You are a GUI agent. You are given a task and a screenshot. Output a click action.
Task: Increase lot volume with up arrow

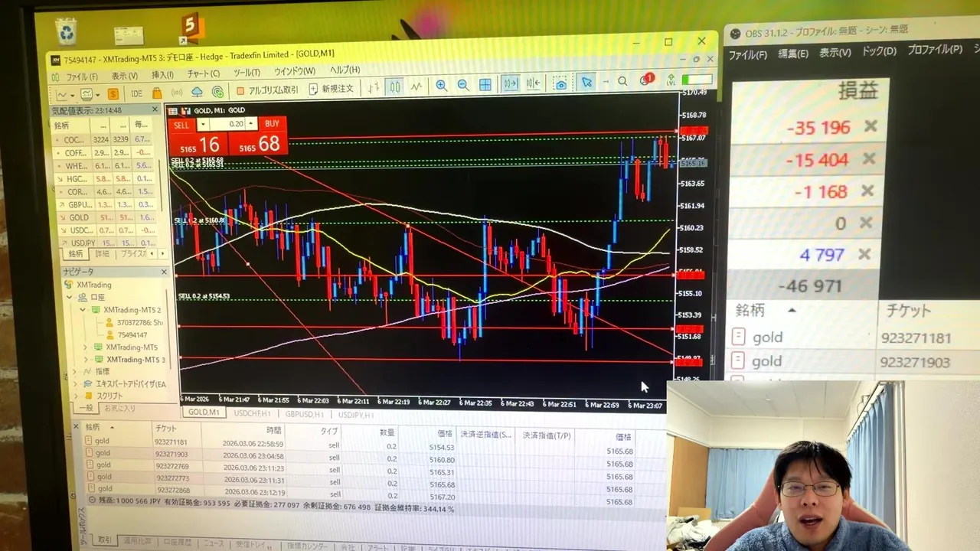(251, 124)
